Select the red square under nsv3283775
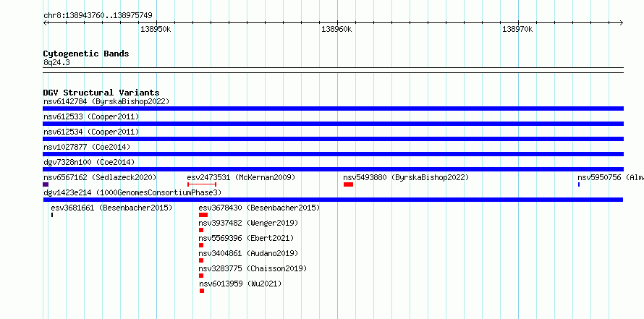This screenshot has width=644, height=319. (201, 276)
